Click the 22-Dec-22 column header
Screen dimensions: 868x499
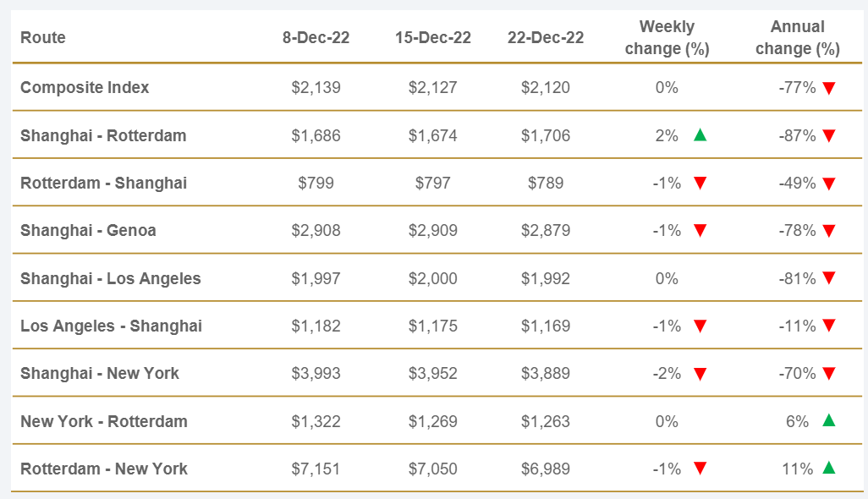click(546, 38)
